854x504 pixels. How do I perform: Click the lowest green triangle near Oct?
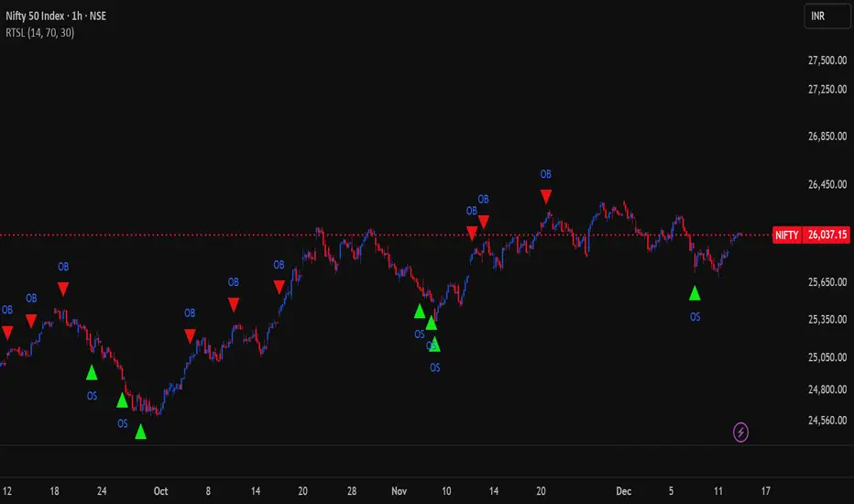140,432
